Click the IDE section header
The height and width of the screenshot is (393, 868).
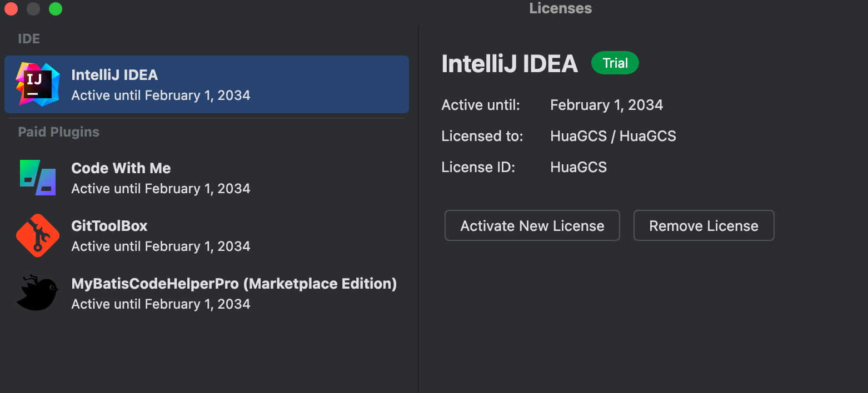29,39
